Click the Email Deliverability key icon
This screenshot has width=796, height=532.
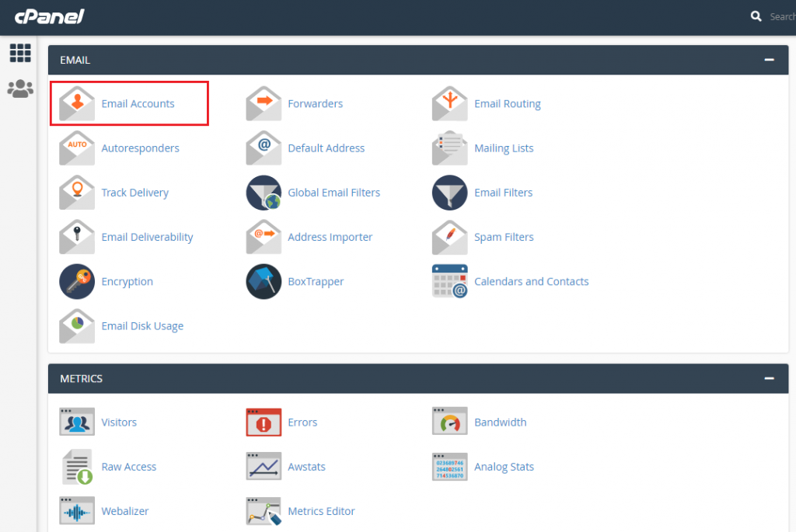tap(77, 237)
